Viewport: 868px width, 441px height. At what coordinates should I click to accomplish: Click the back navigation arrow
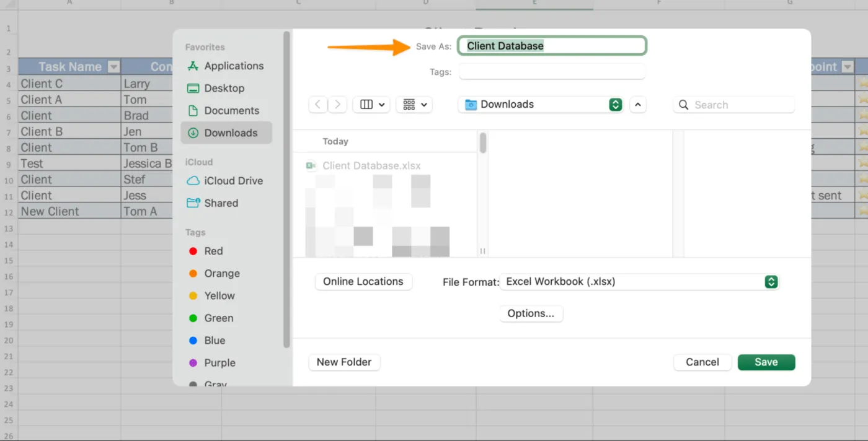[x=317, y=104]
